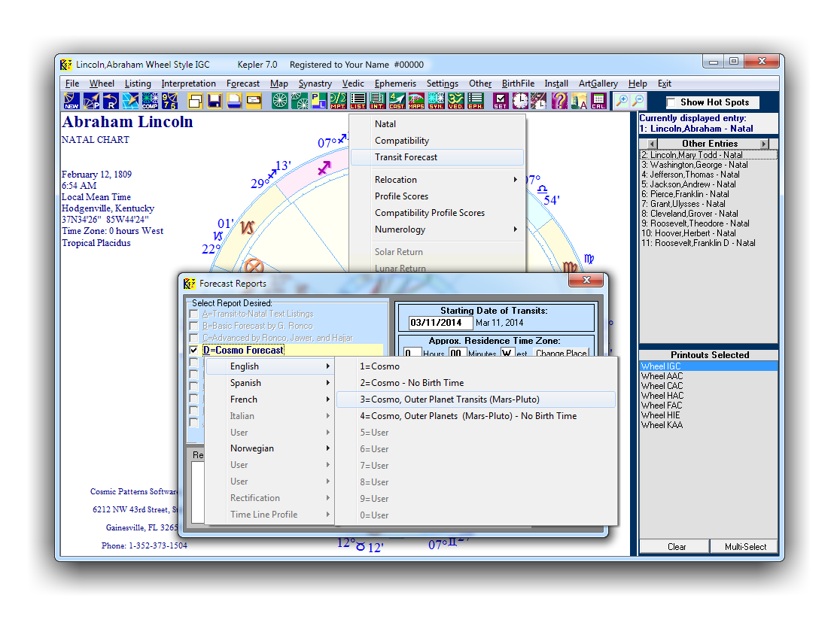Click the time zone Minutes field
The height and width of the screenshot is (644, 837).
tap(456, 353)
